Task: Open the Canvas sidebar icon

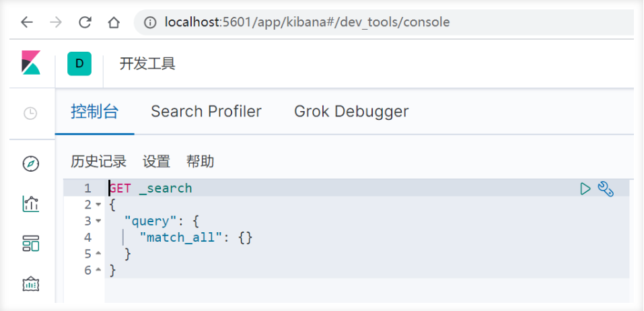Action: tap(31, 283)
